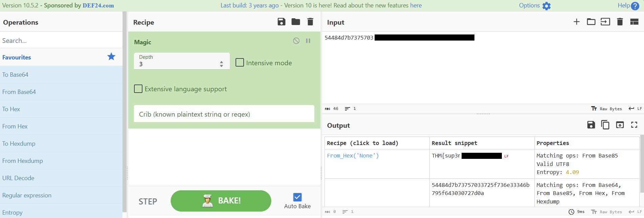Image resolution: width=644 pixels, height=218 pixels.
Task: Change output character encoding Raw Bytes
Action: click(606, 212)
